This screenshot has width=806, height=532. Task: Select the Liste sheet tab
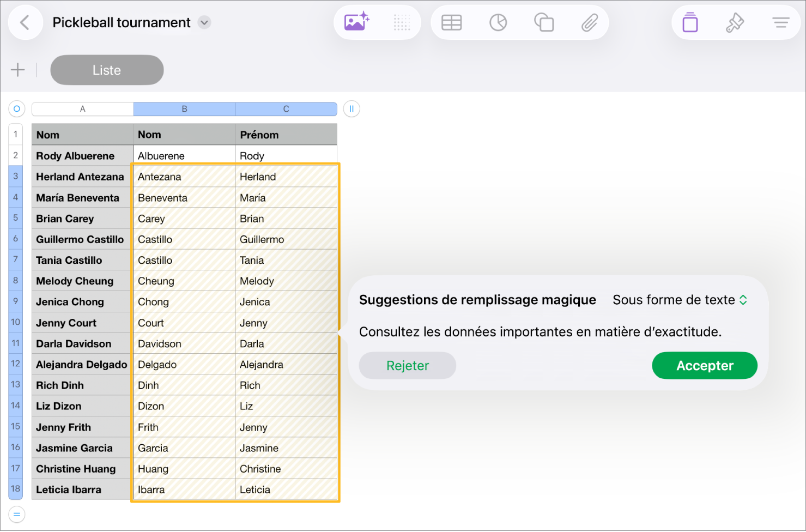point(107,70)
